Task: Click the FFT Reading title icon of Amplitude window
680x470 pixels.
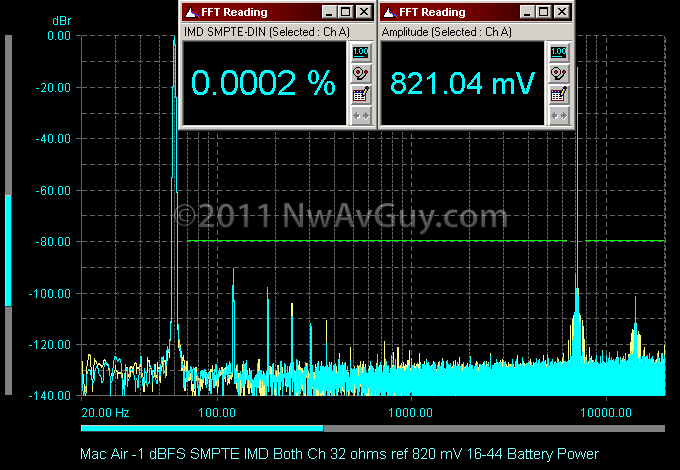Action: coord(390,12)
